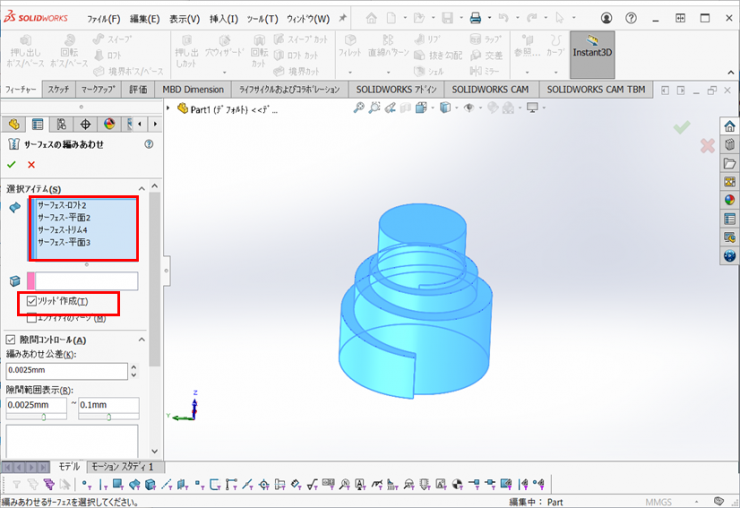This screenshot has width=740, height=508.
Task: Collapse the 隙間コントロール section chevron
Action: pyautogui.click(x=143, y=340)
